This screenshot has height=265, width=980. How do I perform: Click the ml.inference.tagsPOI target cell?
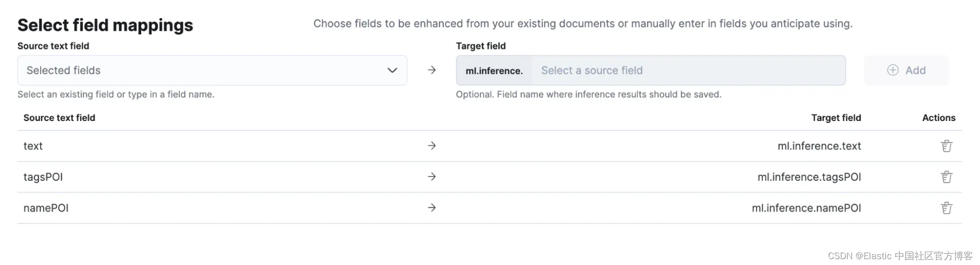click(x=809, y=177)
